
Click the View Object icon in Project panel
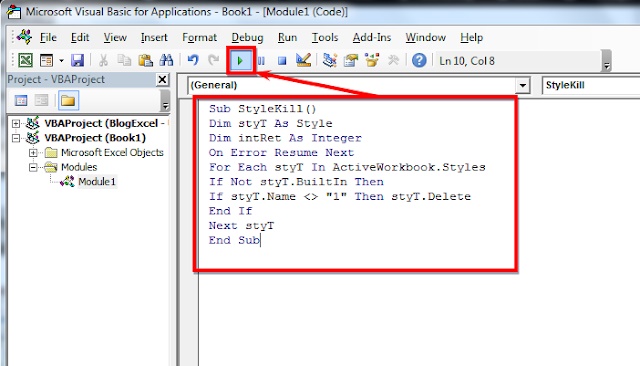42,100
